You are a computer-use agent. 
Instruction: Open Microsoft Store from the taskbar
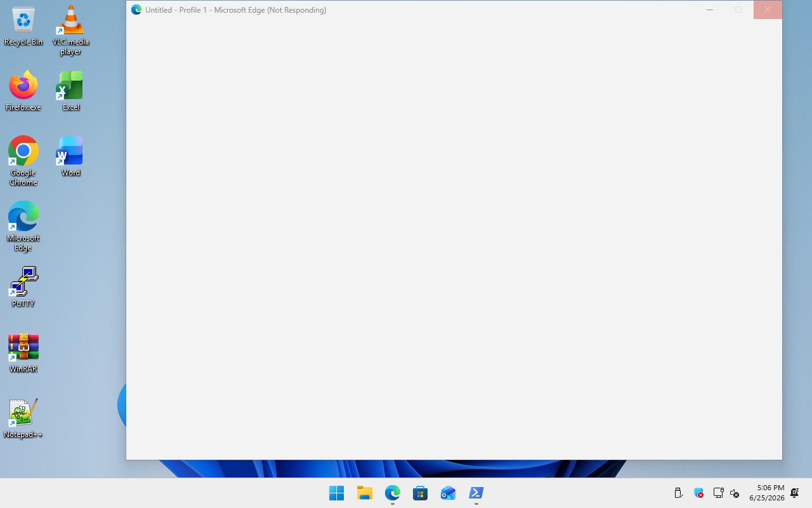click(x=420, y=493)
